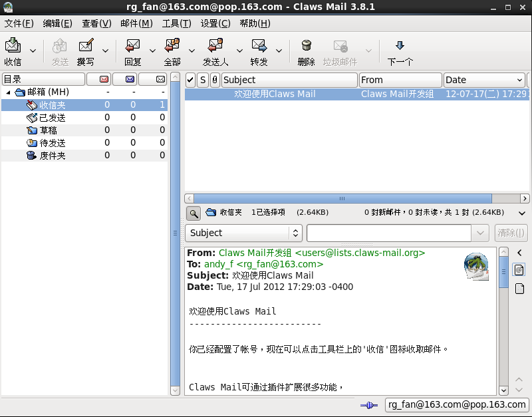Click the rg_fan@163.com account selector button
Viewport: 532px width, 417px height.
(x=457, y=405)
